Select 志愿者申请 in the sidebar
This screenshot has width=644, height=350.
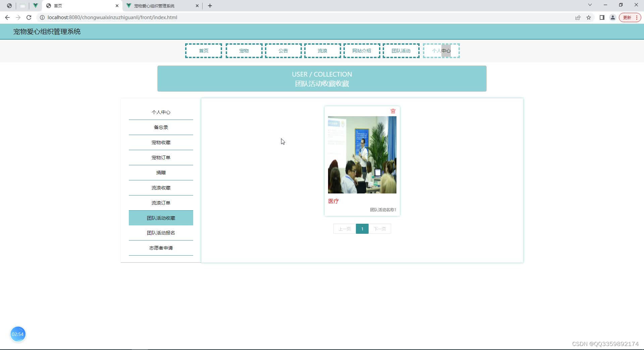coord(161,248)
